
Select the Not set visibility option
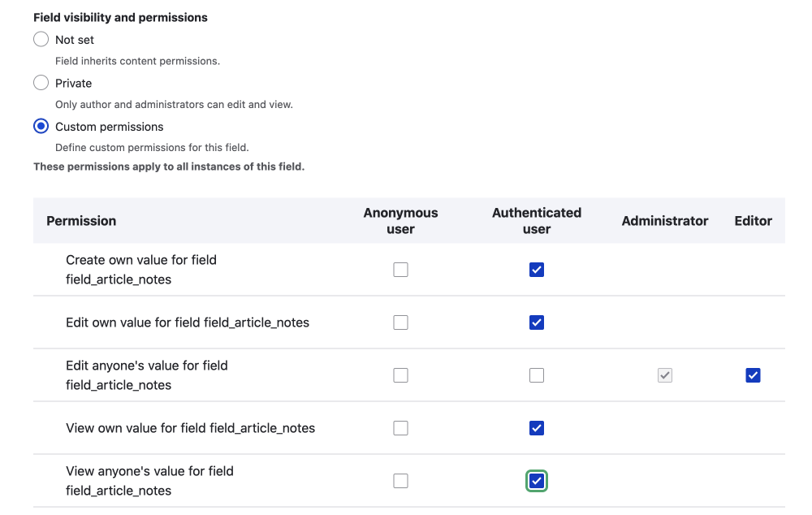[x=41, y=39]
